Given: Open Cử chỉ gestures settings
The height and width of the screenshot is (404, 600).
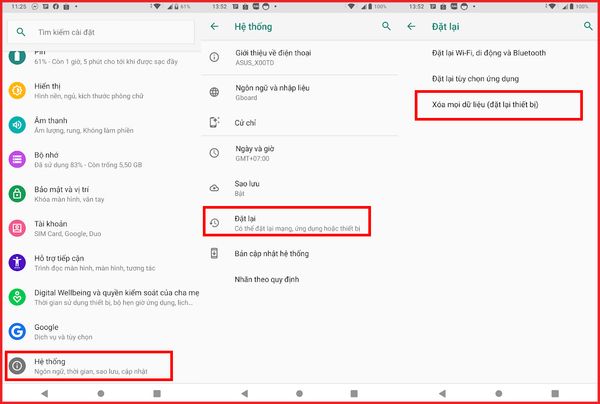Looking at the screenshot, I should coord(300,122).
